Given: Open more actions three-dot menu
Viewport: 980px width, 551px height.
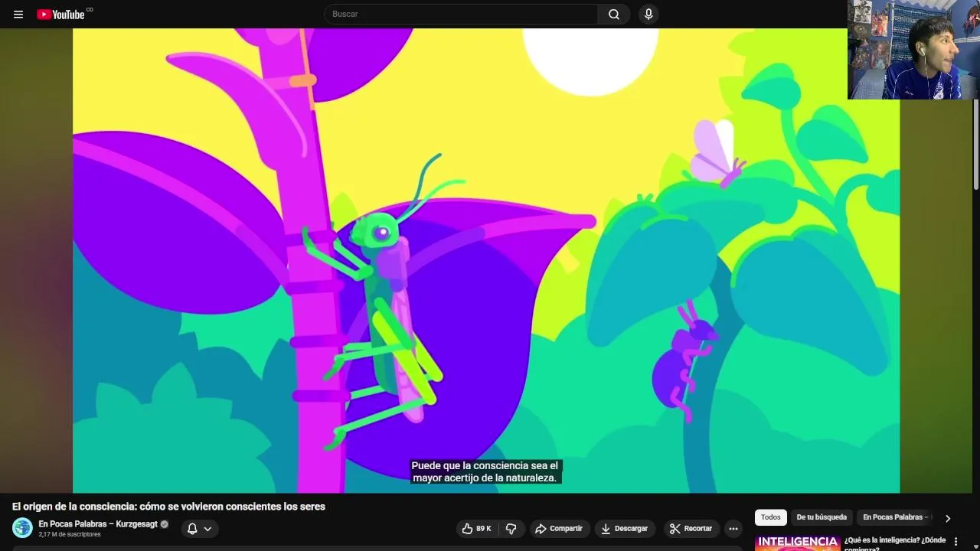Looking at the screenshot, I should 733,529.
